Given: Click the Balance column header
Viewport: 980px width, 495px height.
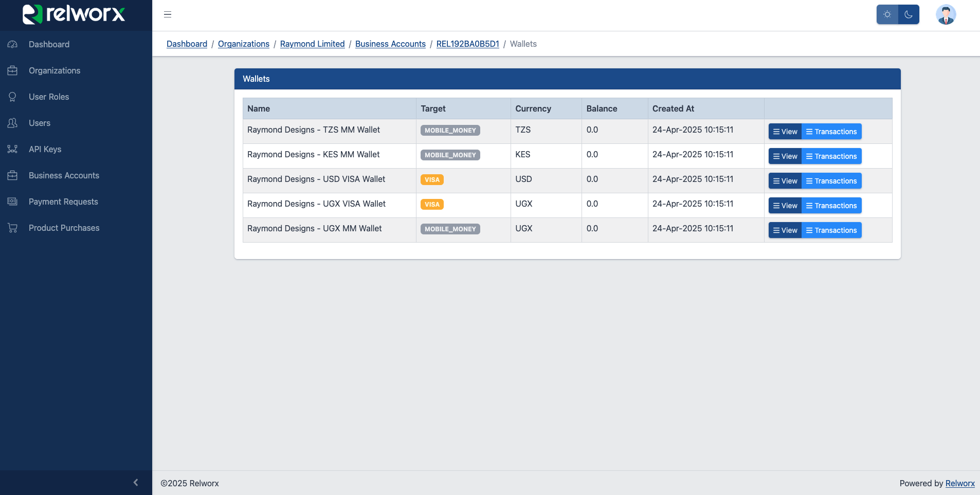Looking at the screenshot, I should [x=615, y=108].
